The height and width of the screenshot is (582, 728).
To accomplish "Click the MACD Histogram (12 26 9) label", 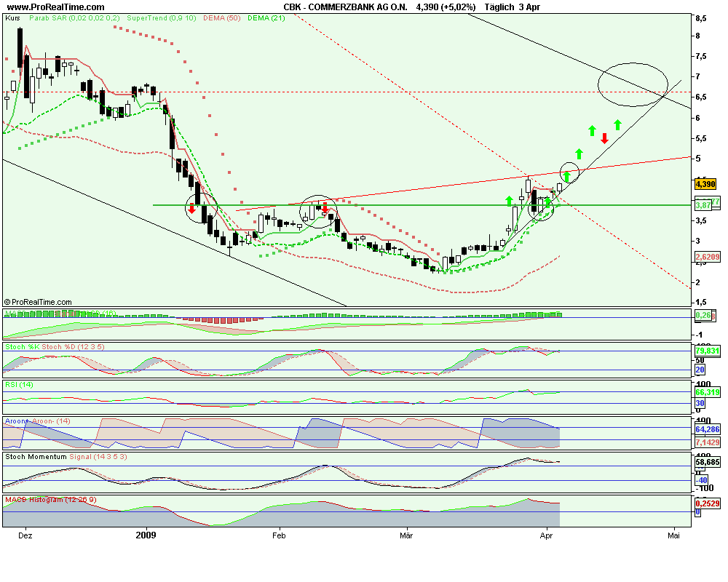I will pos(51,500).
